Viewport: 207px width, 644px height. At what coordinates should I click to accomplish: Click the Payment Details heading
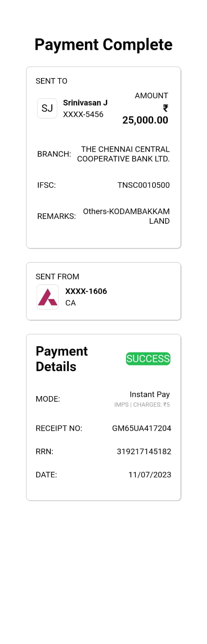click(62, 359)
